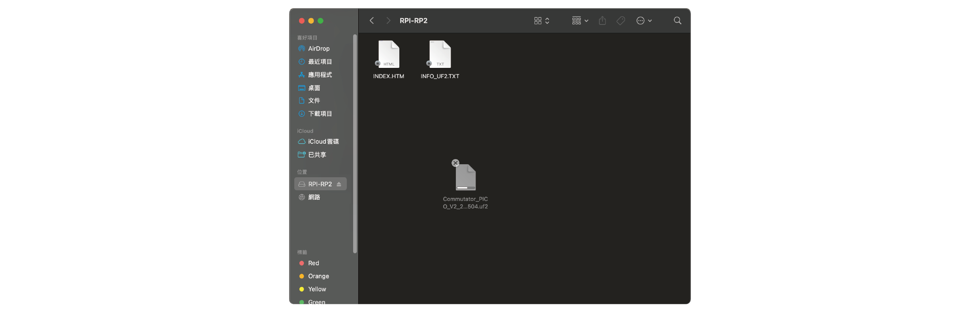
Task: Go forward using the right chevron
Action: click(x=388, y=21)
